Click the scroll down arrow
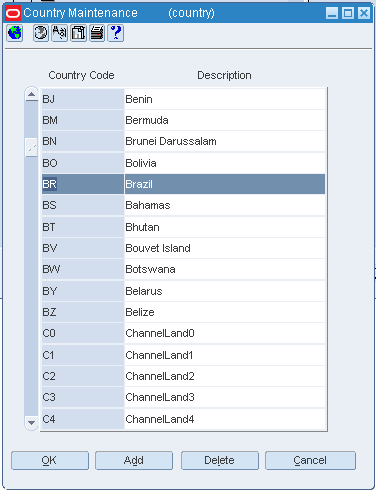376x491 pixels. (x=31, y=423)
